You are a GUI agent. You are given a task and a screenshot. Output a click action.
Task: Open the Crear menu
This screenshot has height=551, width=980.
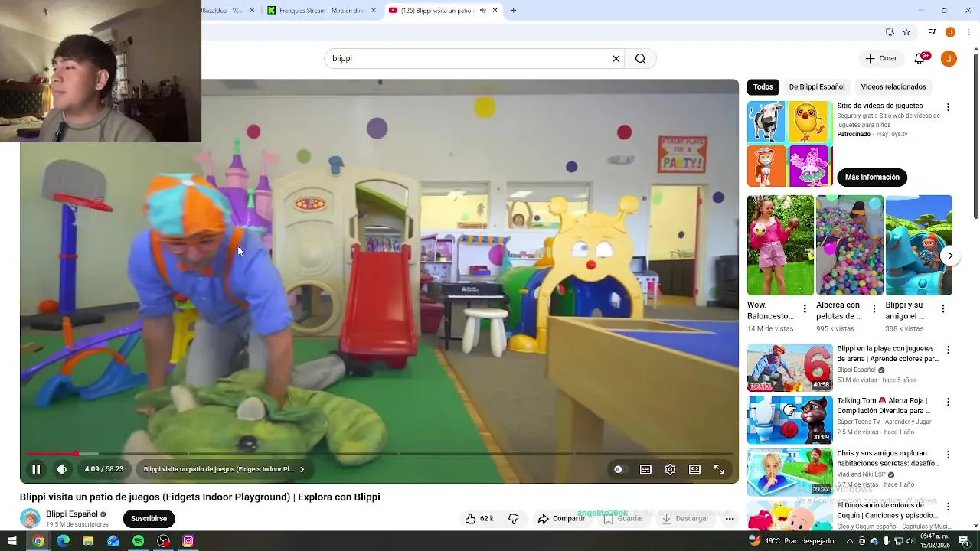click(x=880, y=58)
